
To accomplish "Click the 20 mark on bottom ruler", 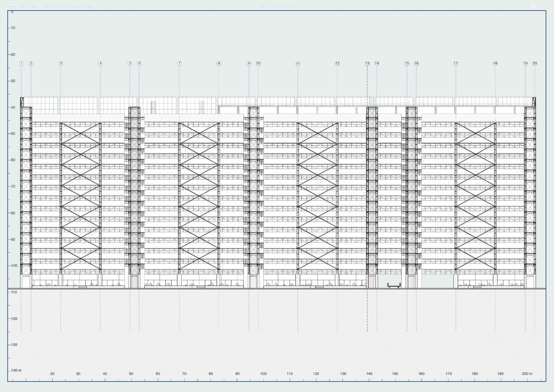I will 52,374.
